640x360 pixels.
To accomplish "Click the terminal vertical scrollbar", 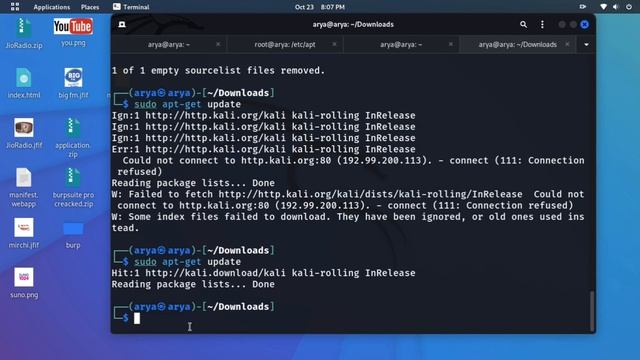I will [592, 311].
